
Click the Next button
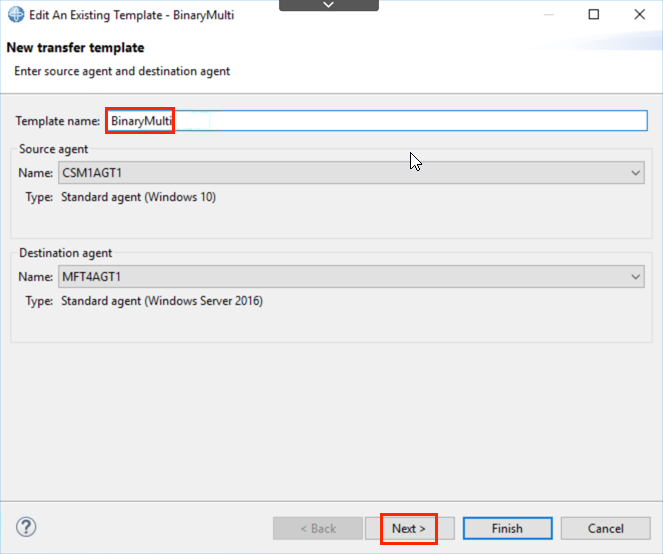click(409, 528)
